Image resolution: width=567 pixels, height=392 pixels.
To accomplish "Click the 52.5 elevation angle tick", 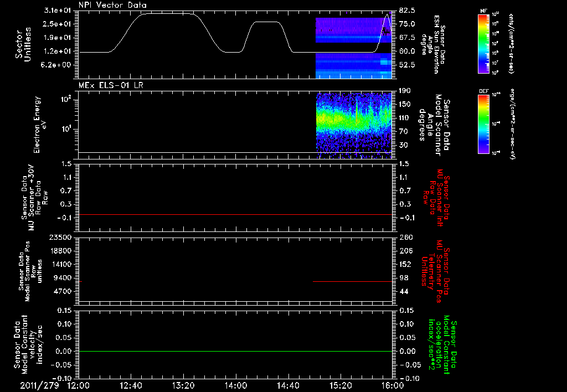I will pos(407,65).
